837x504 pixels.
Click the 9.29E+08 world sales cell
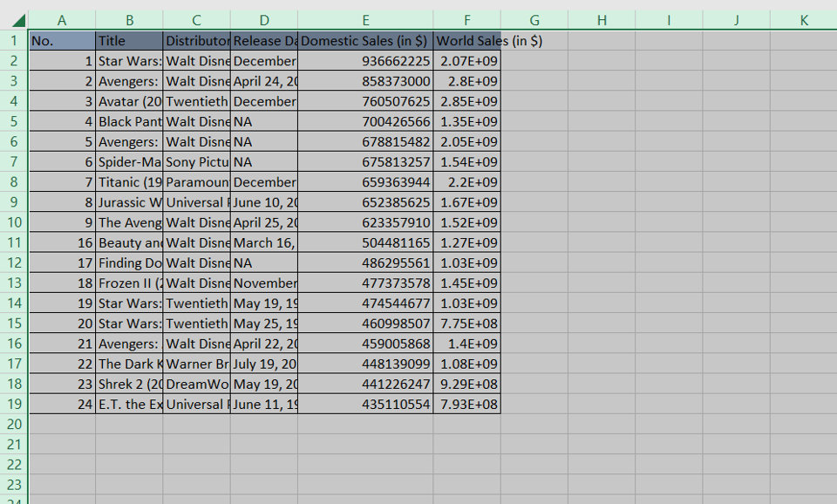(x=467, y=384)
